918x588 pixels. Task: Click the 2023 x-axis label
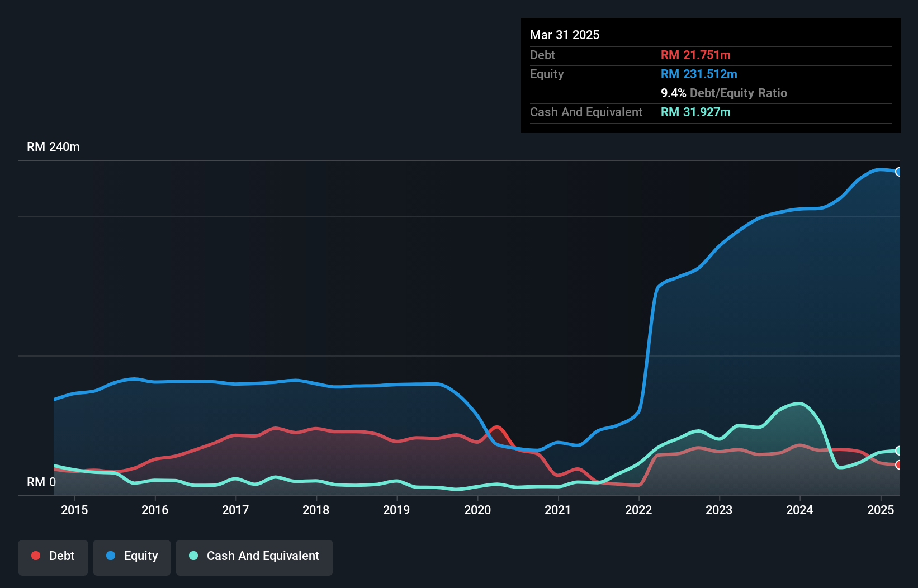tap(719, 510)
